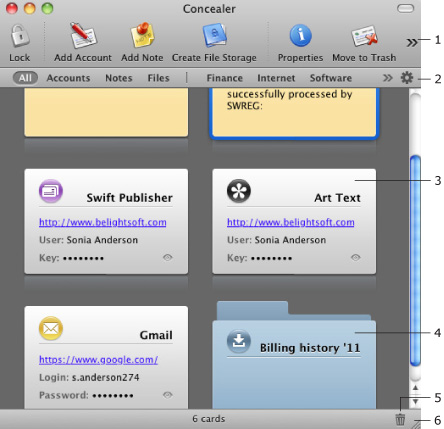Click the Art Text flower icon

click(239, 191)
